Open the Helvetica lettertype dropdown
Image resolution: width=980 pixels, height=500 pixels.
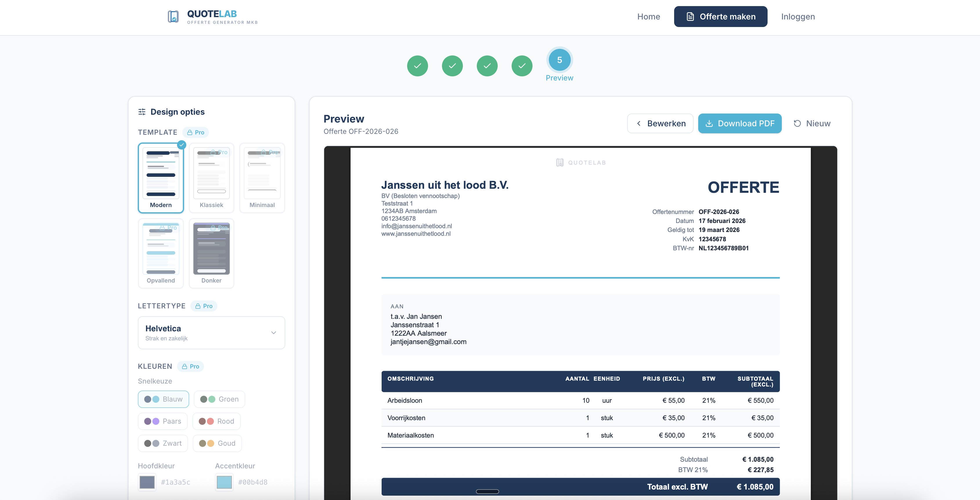212,332
